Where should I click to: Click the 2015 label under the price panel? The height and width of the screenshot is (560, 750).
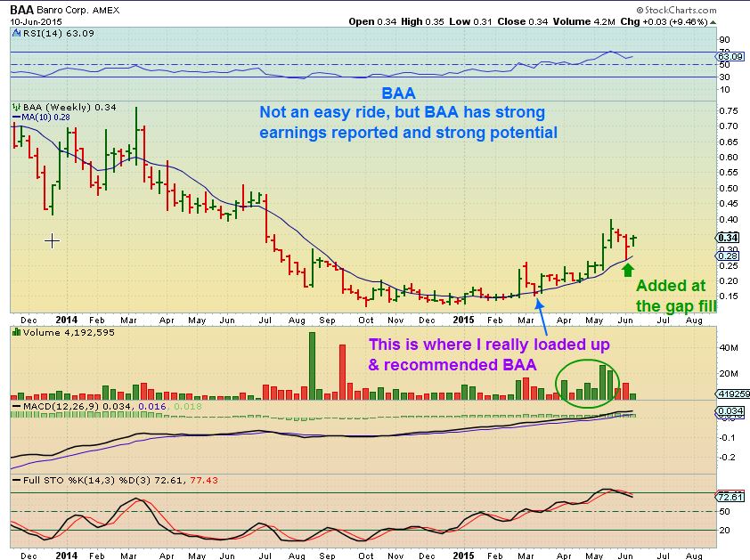click(x=463, y=320)
